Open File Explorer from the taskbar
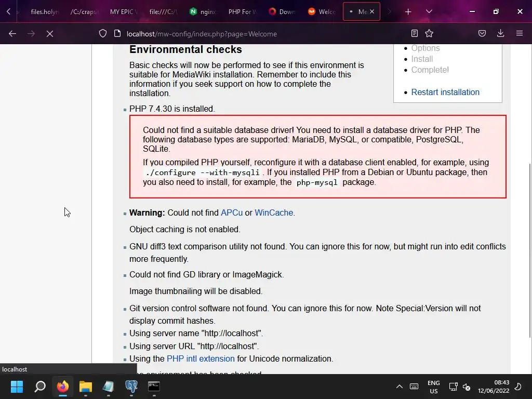The width and height of the screenshot is (532, 399). tap(86, 387)
